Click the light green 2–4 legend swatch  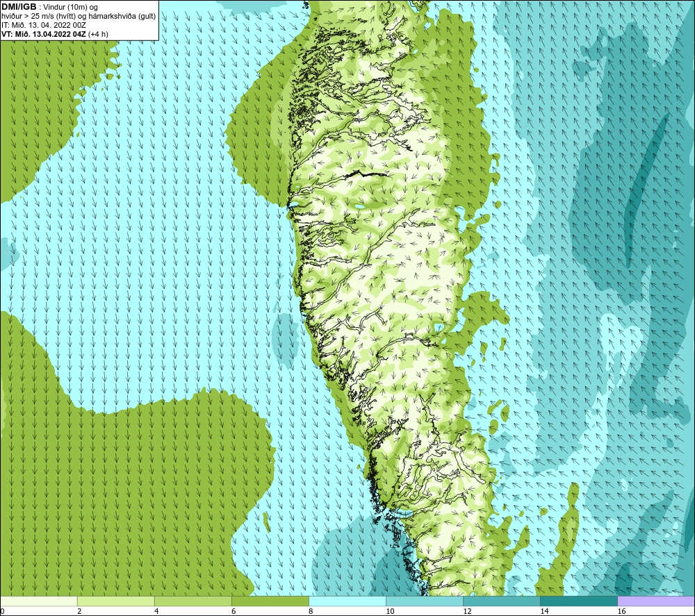coord(115,601)
